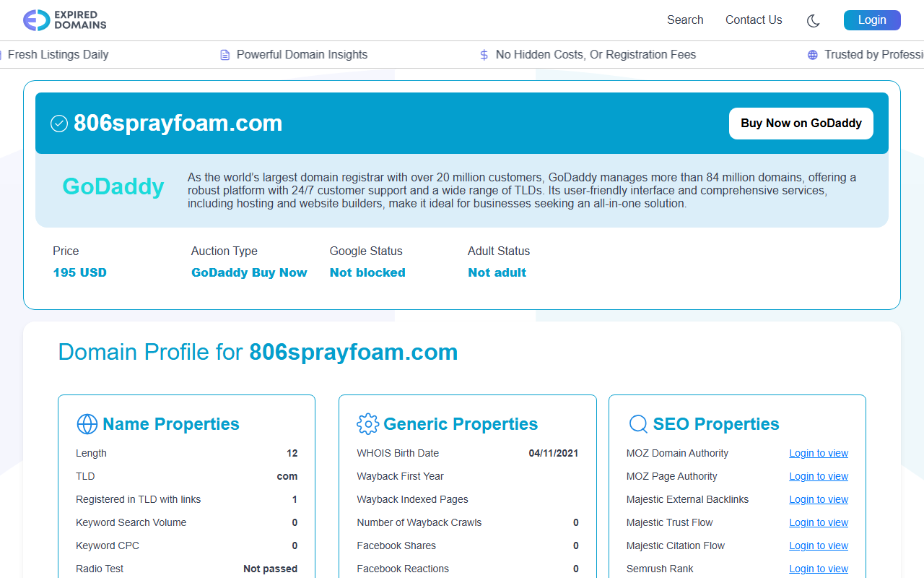Click the Keyword Search Volume label
The width and height of the screenshot is (924, 578).
click(131, 522)
